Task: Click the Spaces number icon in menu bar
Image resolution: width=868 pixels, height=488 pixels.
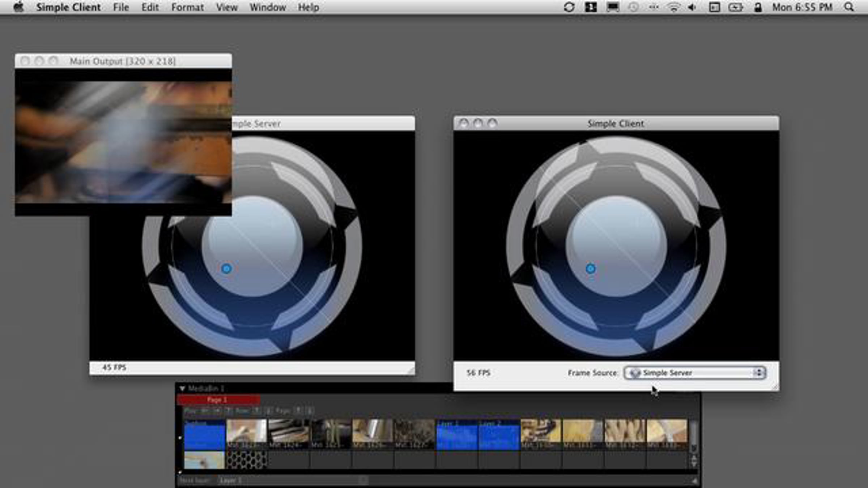Action: click(x=591, y=7)
